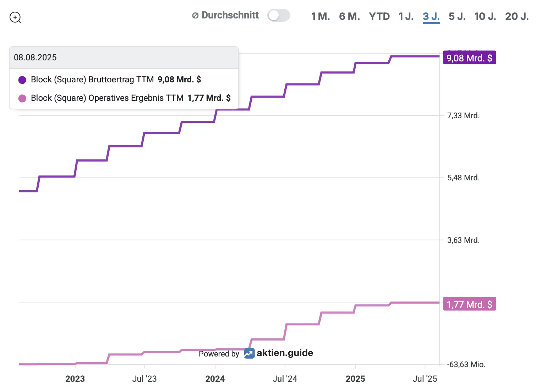Click the 2025 x-axis label
536x392 pixels.
[x=355, y=379]
